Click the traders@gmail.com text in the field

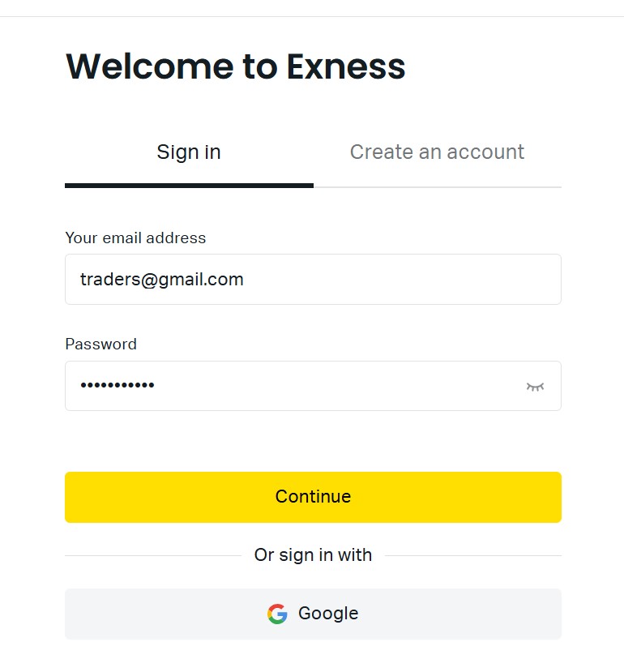pyautogui.click(x=161, y=280)
